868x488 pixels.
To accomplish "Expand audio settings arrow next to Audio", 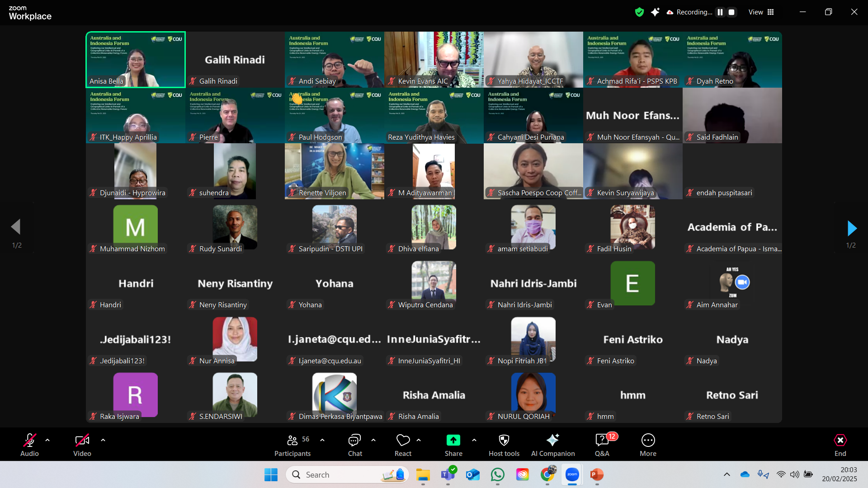I will [47, 440].
